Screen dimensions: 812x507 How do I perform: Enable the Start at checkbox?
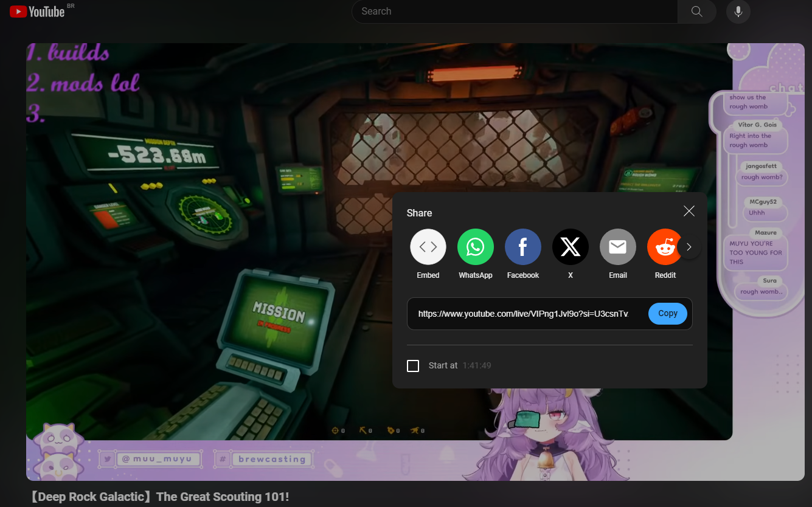click(413, 365)
